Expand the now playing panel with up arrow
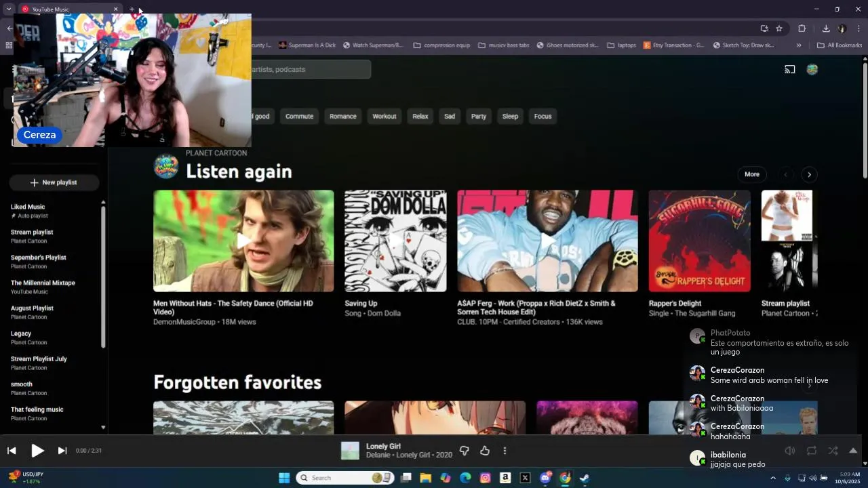Screen dimensions: 868x488 853,451
